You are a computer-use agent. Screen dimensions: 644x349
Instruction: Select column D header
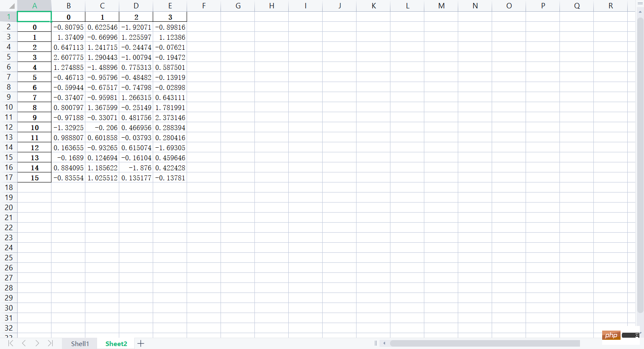point(136,6)
